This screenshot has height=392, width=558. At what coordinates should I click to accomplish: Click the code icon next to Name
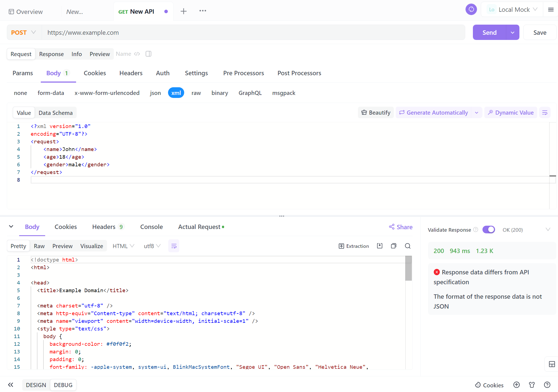tap(137, 54)
